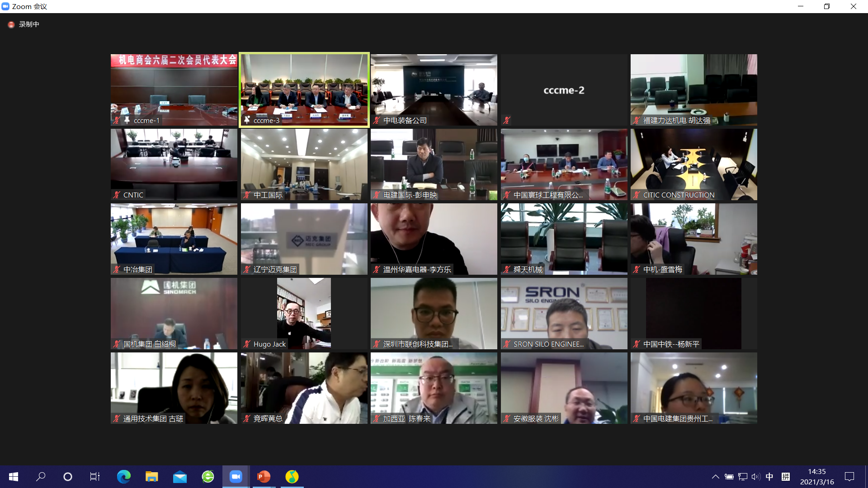Select the 电建国际-彭申映 video tile
This screenshot has height=488, width=868.
(x=434, y=164)
